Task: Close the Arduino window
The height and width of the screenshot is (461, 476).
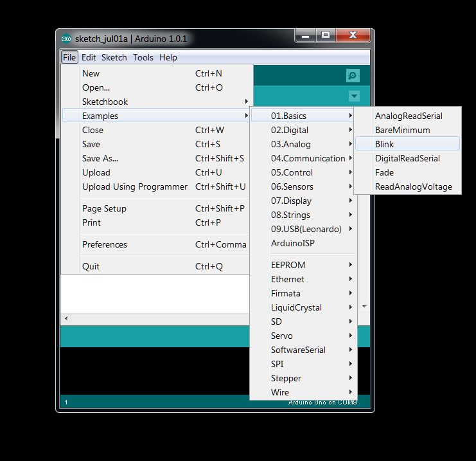Action: click(353, 35)
